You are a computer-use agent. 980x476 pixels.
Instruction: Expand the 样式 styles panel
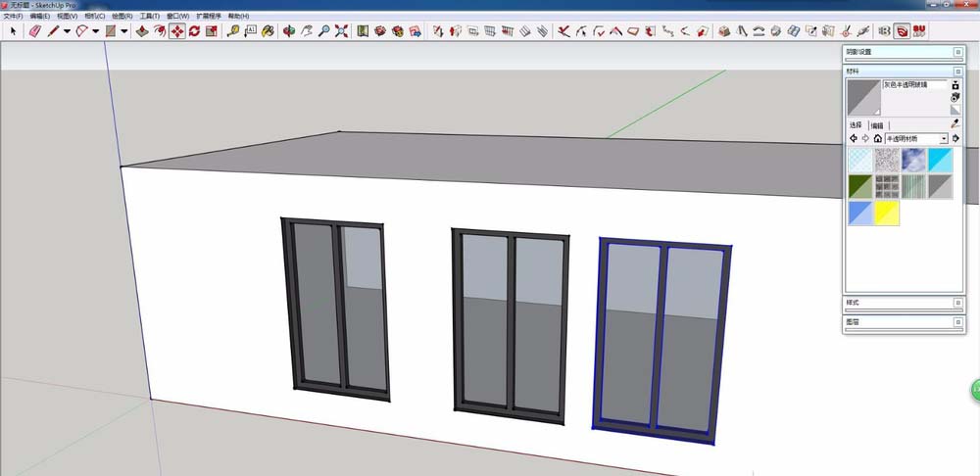958,303
